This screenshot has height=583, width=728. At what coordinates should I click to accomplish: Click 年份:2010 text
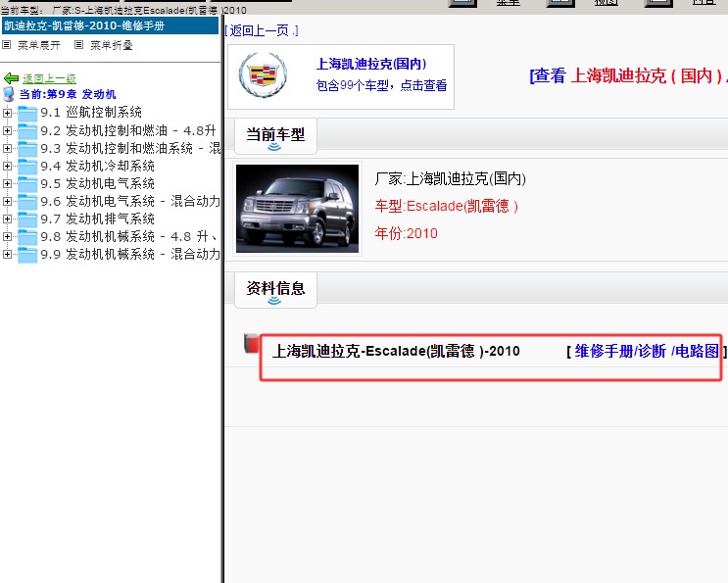[x=407, y=233]
